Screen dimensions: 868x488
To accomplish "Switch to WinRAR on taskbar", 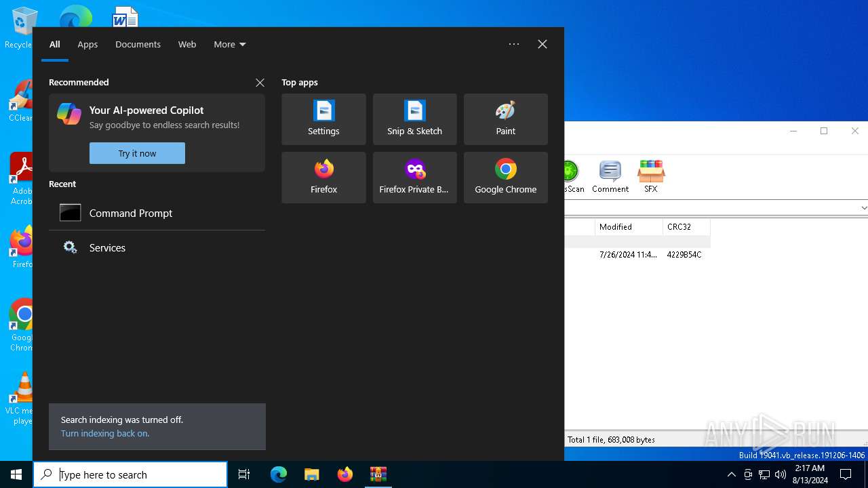I will pyautogui.click(x=378, y=474).
